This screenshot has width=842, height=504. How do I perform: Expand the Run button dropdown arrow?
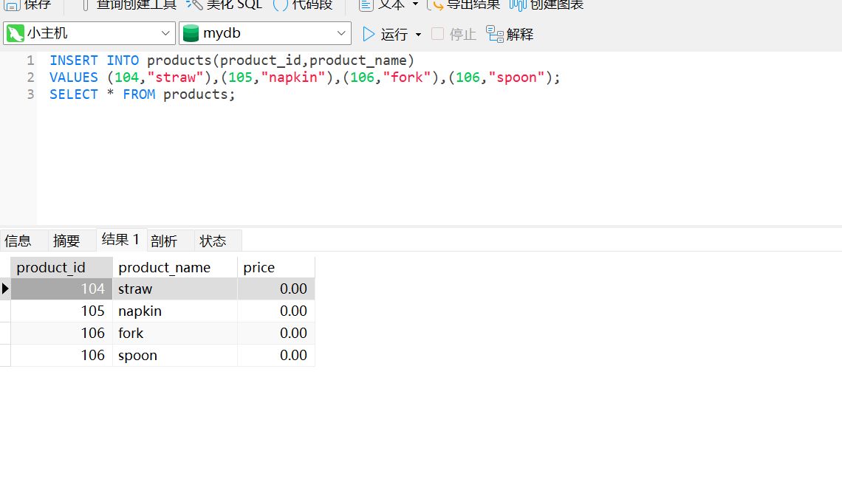tap(419, 35)
